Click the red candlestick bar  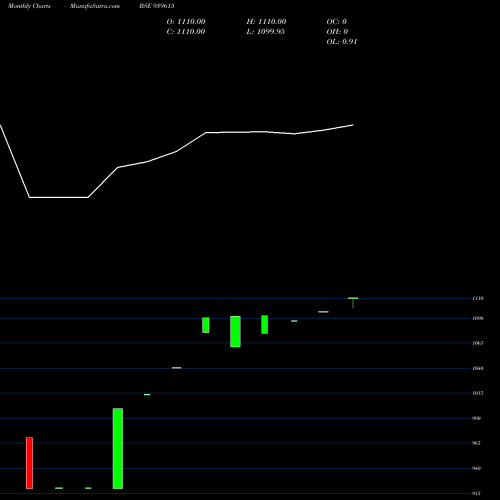coord(30,463)
